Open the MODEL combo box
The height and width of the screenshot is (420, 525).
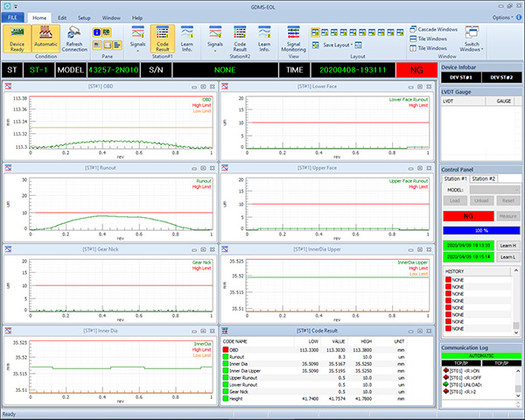(495, 188)
